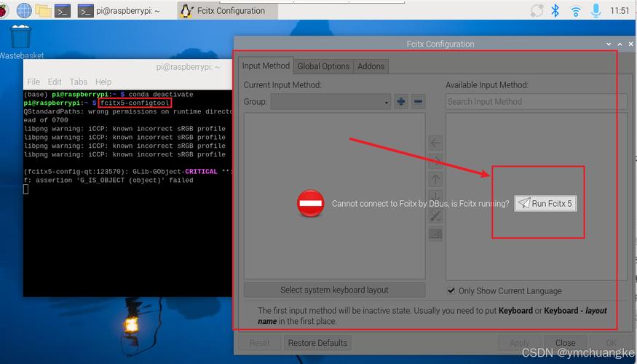Click the Close button in Fcitx dialog

[x=565, y=343]
